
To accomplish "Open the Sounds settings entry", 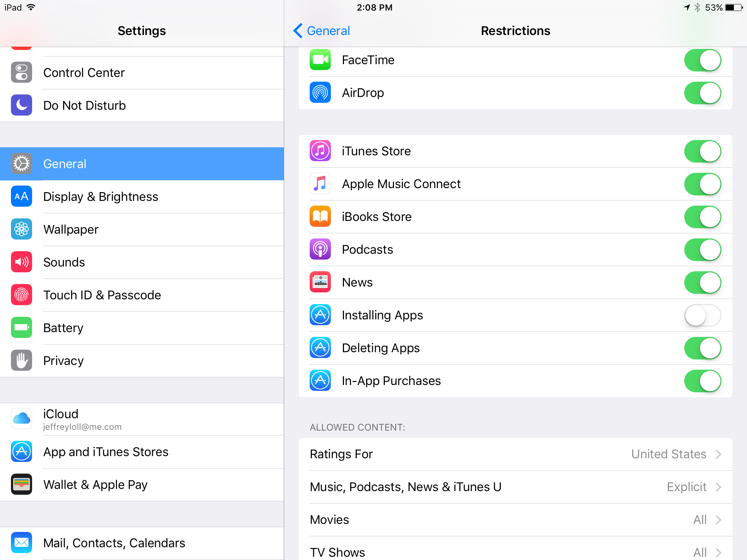I will point(64,262).
